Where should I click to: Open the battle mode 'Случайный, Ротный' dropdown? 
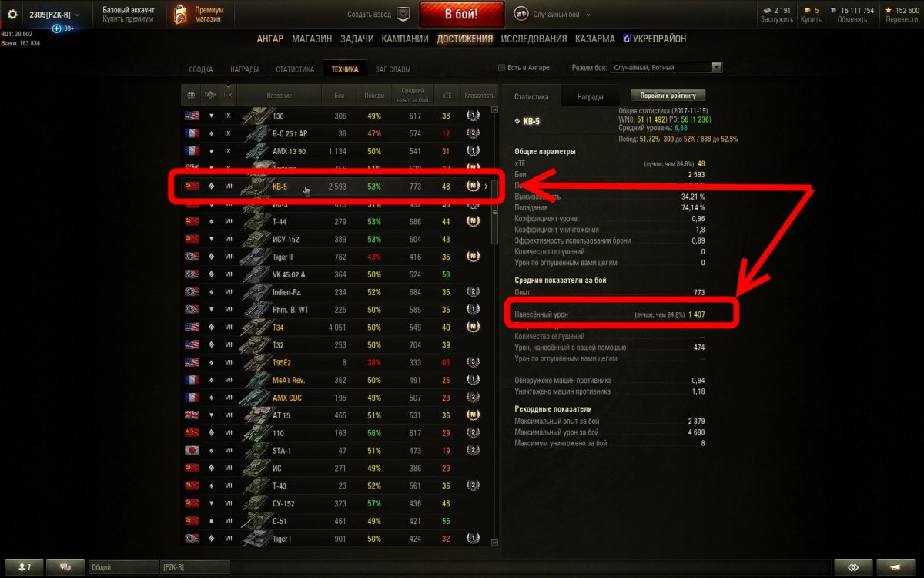tap(666, 68)
